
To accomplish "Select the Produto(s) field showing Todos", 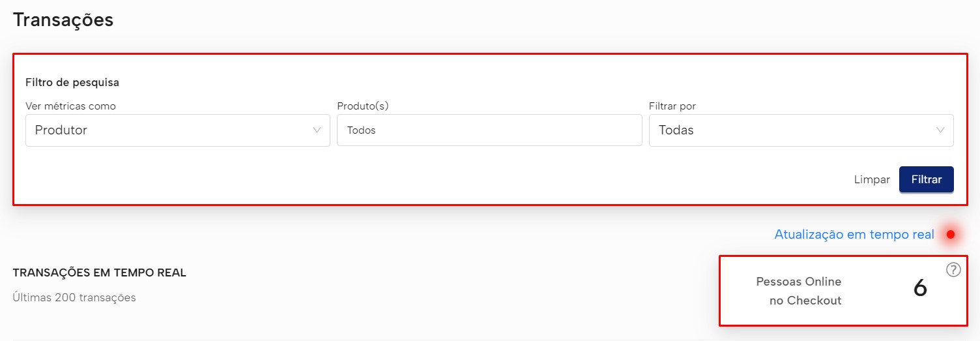I will tap(489, 130).
